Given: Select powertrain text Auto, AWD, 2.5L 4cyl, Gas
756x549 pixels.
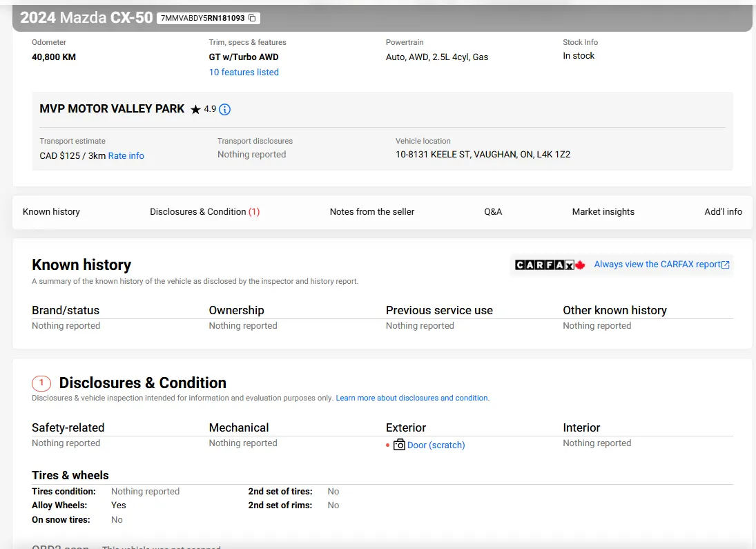Looking at the screenshot, I should pyautogui.click(x=437, y=57).
